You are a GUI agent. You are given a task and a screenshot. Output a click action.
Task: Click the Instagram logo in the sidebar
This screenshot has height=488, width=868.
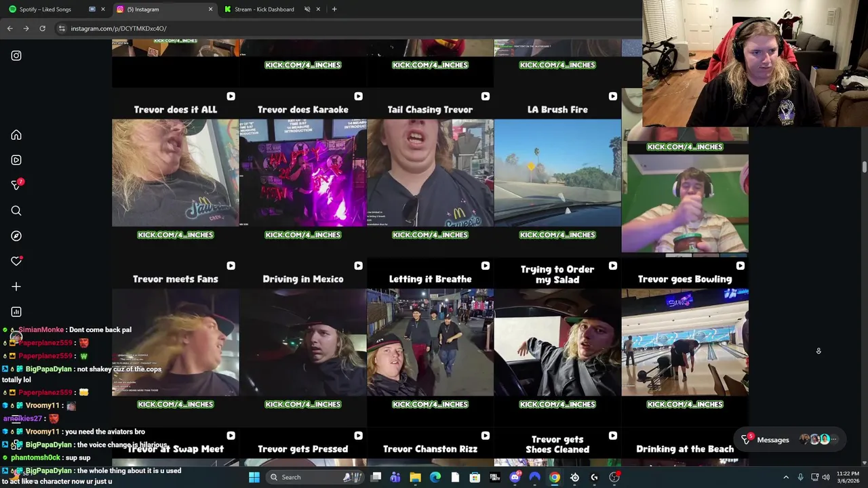pyautogui.click(x=16, y=56)
